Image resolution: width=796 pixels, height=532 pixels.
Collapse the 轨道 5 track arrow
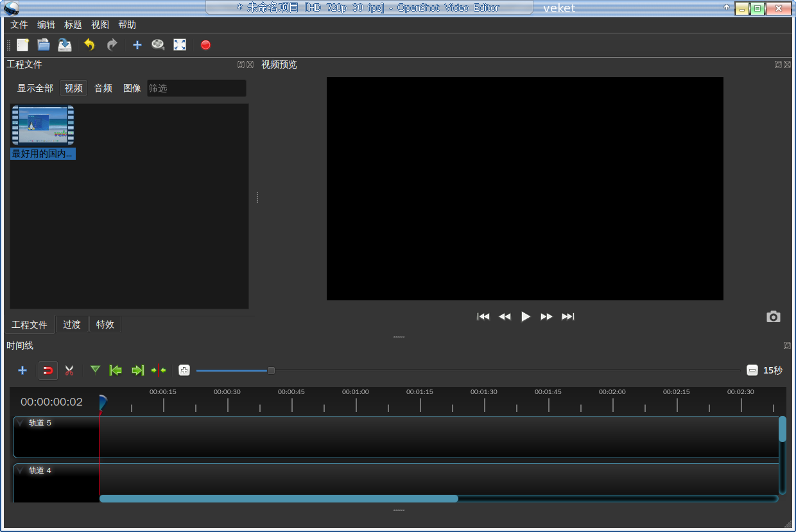tap(20, 423)
